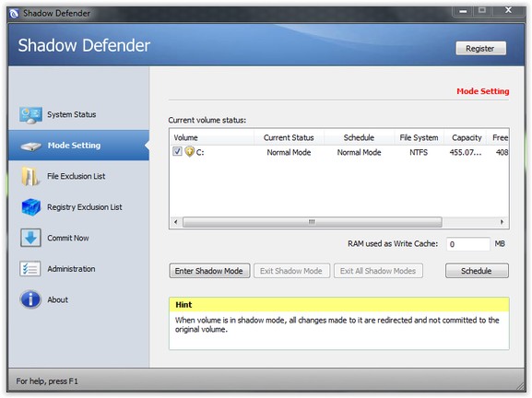Click the Register button
Viewport: 532px width, 398px height.
pyautogui.click(x=480, y=49)
